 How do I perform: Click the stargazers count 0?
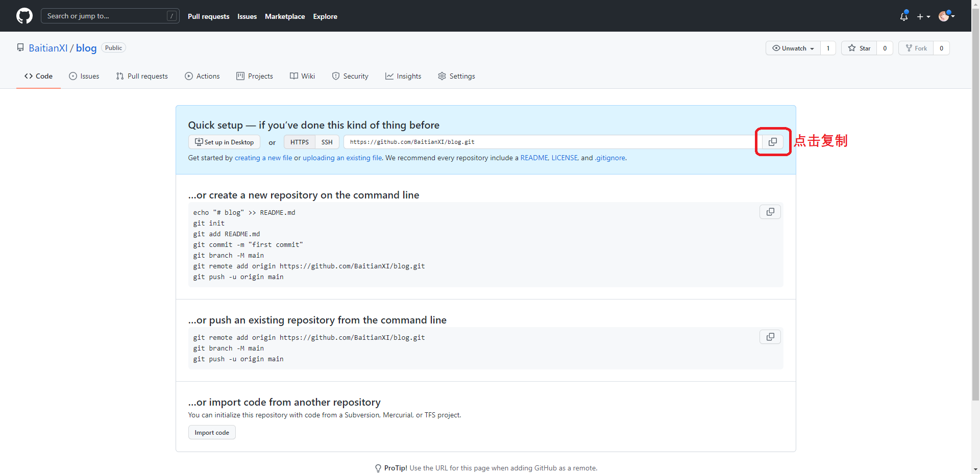click(885, 48)
